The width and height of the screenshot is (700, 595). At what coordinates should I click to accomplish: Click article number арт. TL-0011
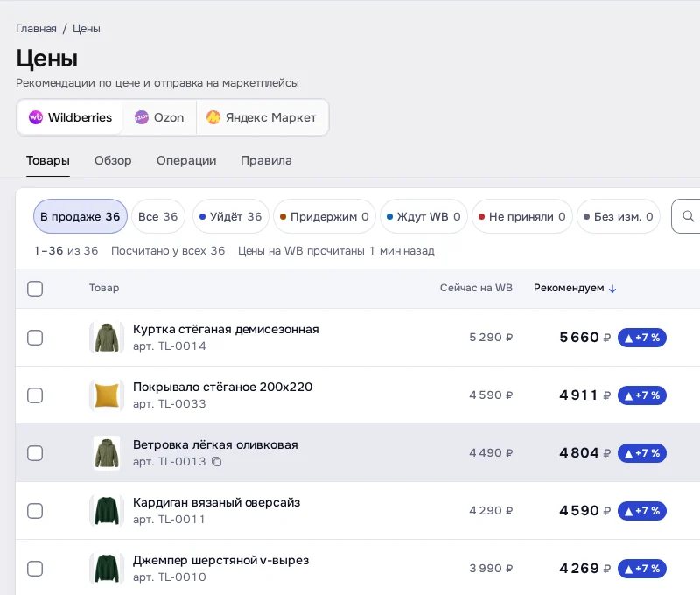(x=169, y=520)
